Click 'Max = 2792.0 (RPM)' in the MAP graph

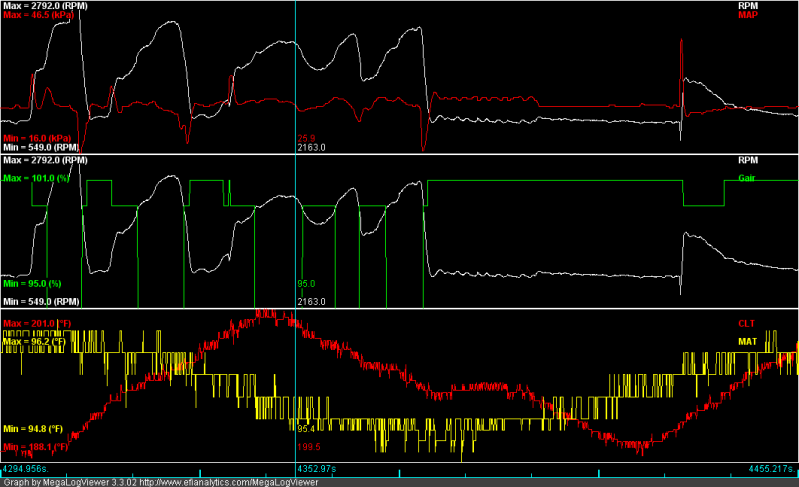pos(45,6)
